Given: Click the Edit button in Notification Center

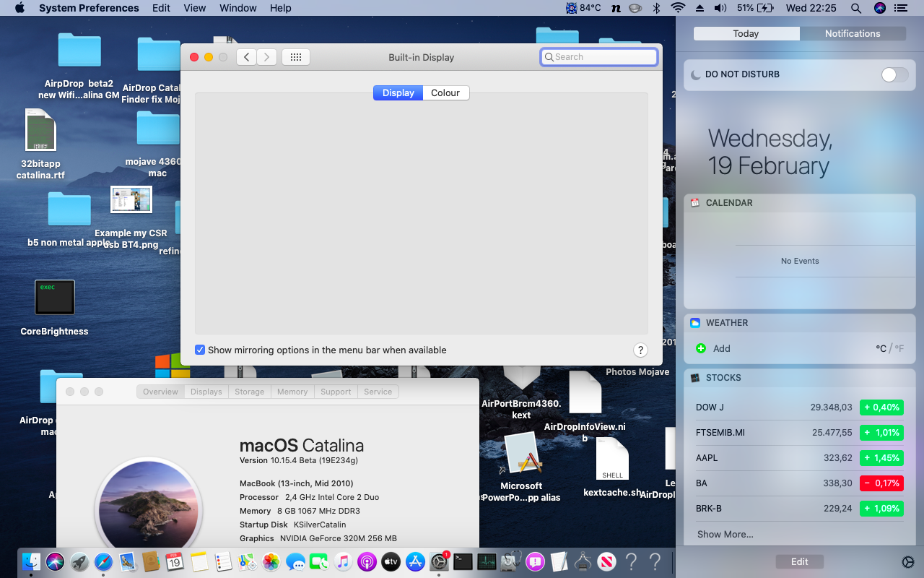Looking at the screenshot, I should [799, 561].
